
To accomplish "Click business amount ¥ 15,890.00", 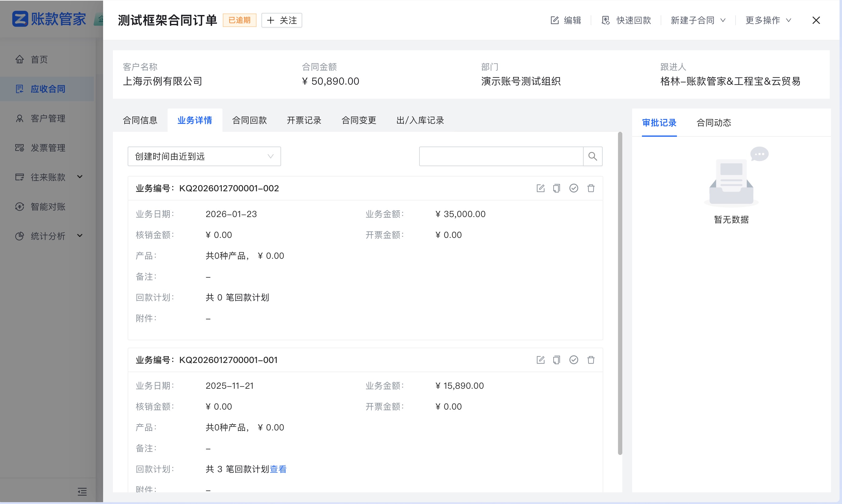I will pyautogui.click(x=460, y=386).
